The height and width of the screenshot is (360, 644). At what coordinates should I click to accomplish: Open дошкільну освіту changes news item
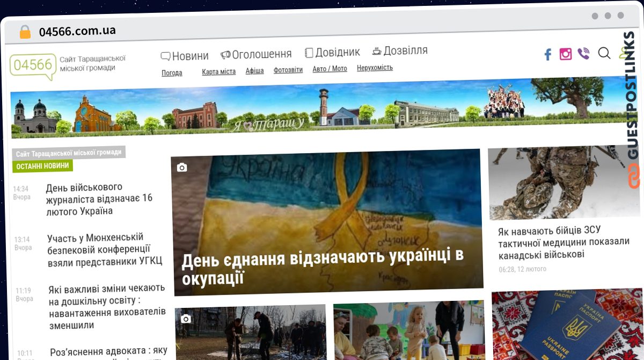coord(107,307)
